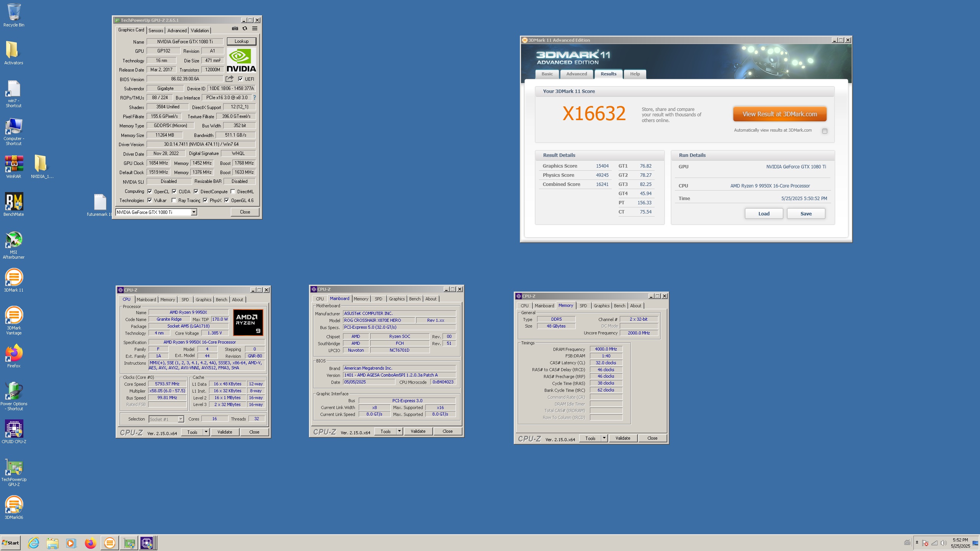This screenshot has width=980, height=551.
Task: Switch to the SPD tab in CPU-Z Memory window
Action: pos(583,306)
